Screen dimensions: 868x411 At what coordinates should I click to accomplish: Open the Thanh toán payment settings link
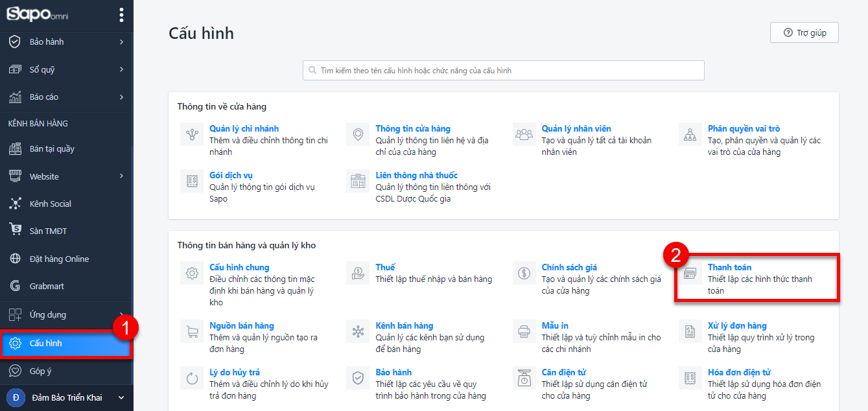point(729,267)
